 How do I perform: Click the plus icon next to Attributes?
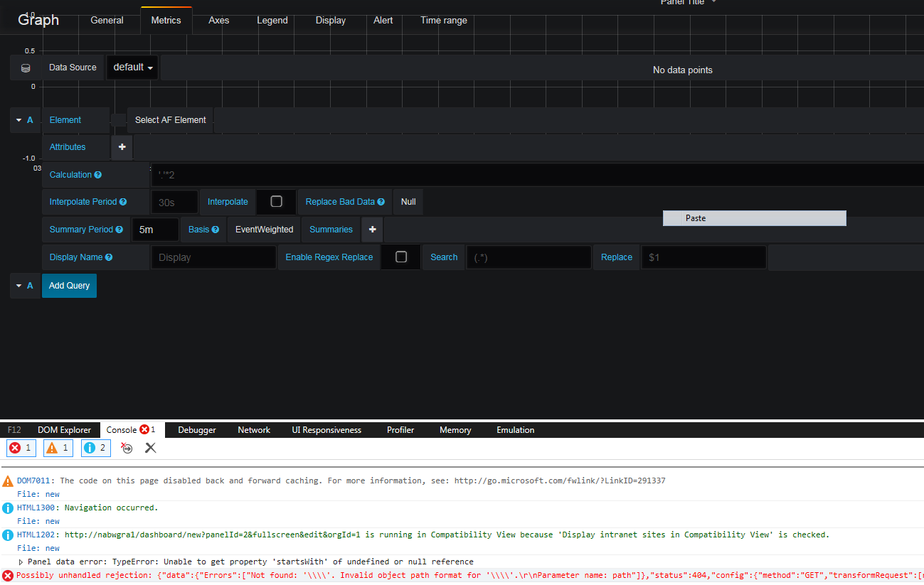[121, 147]
